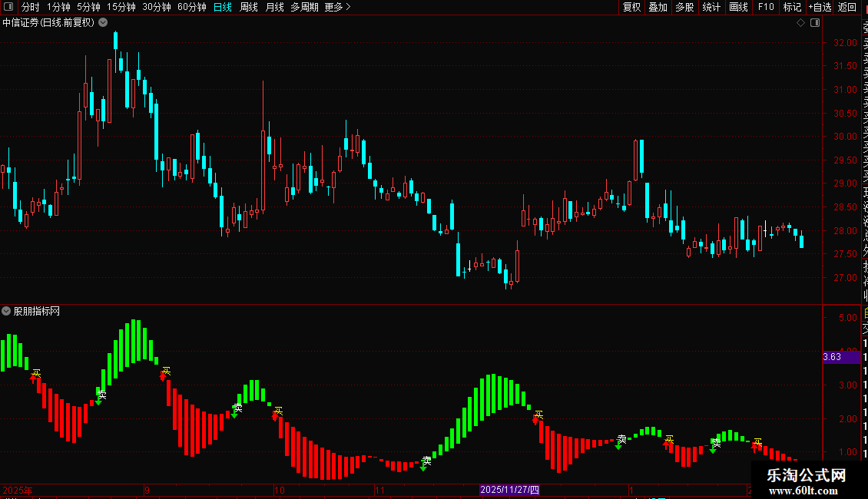
Task: Open F10 company information
Action: (766, 7)
